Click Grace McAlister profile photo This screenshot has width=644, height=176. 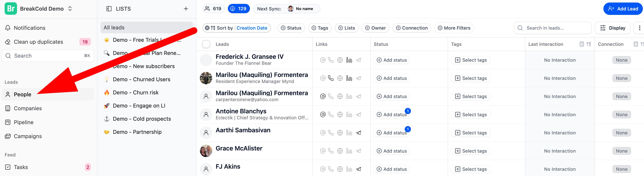(x=206, y=151)
